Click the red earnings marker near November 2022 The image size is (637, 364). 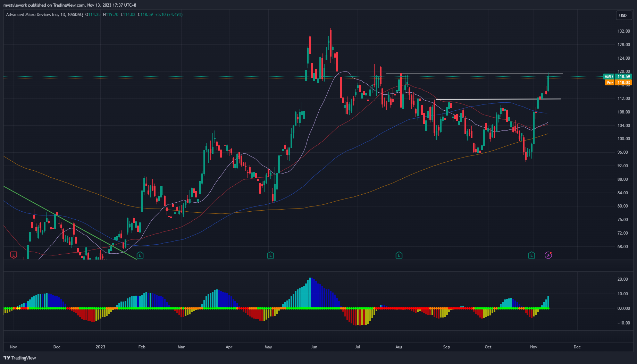coord(14,255)
